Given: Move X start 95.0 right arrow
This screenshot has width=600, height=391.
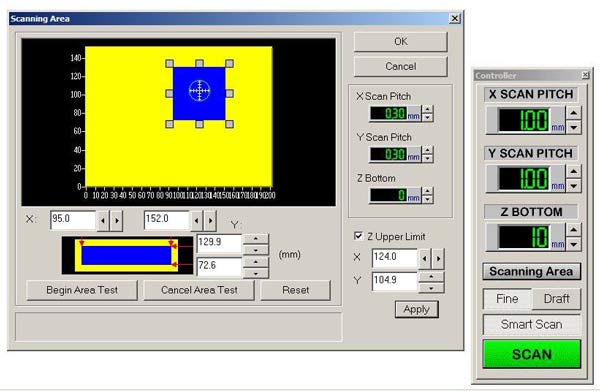Looking at the screenshot, I should click(x=116, y=221).
